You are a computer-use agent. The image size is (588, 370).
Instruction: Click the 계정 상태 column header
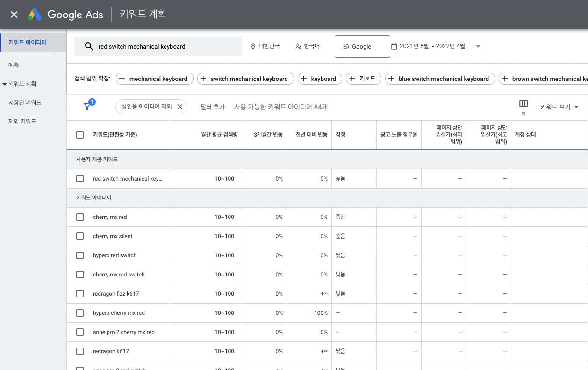(x=525, y=135)
